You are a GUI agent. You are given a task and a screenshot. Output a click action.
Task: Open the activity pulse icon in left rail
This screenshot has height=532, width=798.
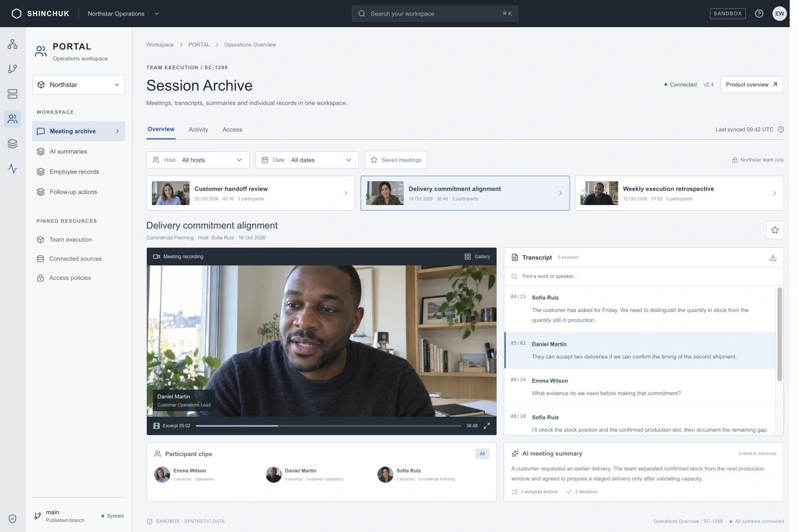pos(12,168)
